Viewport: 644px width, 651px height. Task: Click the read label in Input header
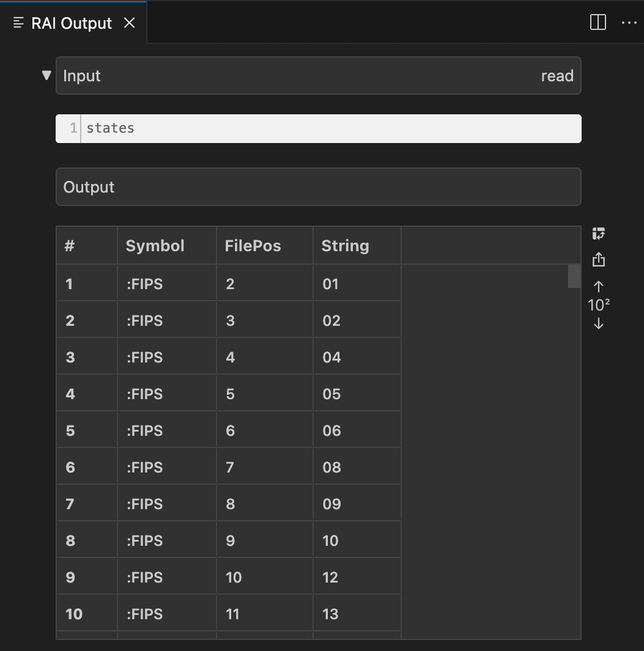point(557,76)
